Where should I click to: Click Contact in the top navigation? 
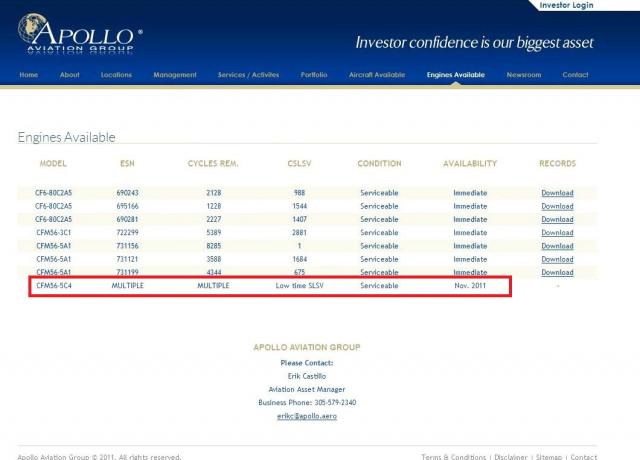(x=575, y=75)
